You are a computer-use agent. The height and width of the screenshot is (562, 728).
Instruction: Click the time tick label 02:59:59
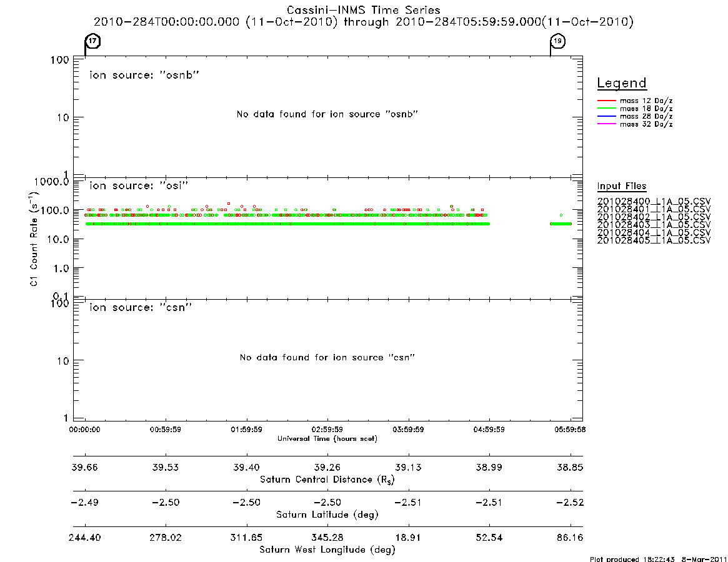327,430
